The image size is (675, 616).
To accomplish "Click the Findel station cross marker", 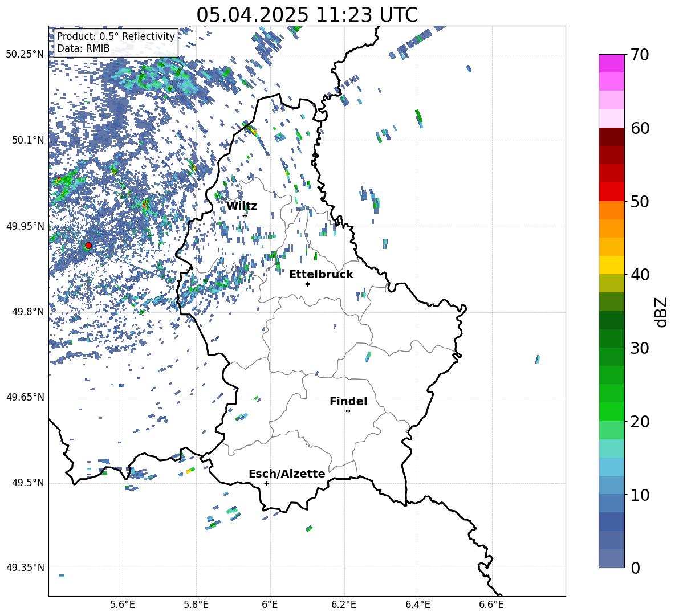I will 348,411.
